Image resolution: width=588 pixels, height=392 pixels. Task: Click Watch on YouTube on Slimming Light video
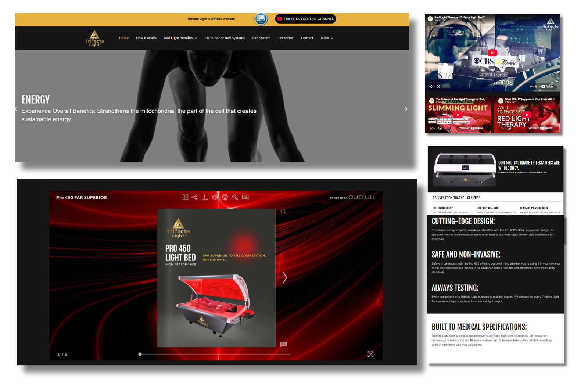click(471, 128)
